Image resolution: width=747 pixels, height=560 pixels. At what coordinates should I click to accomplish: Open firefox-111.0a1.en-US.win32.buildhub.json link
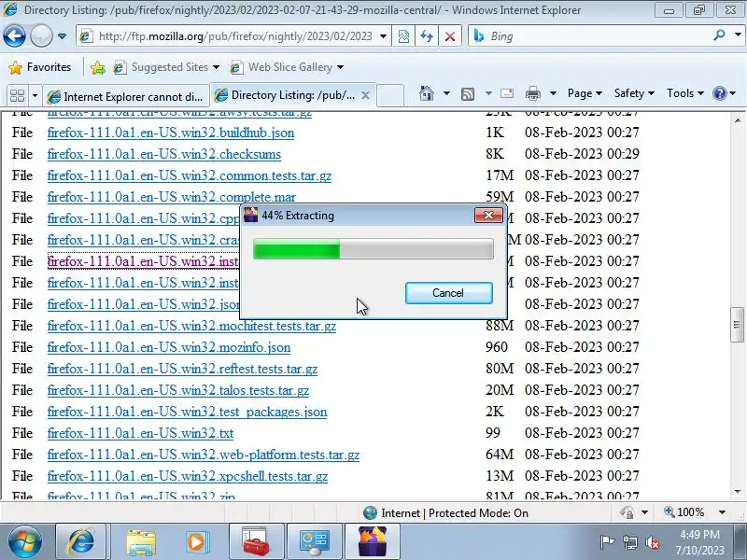pos(171,133)
